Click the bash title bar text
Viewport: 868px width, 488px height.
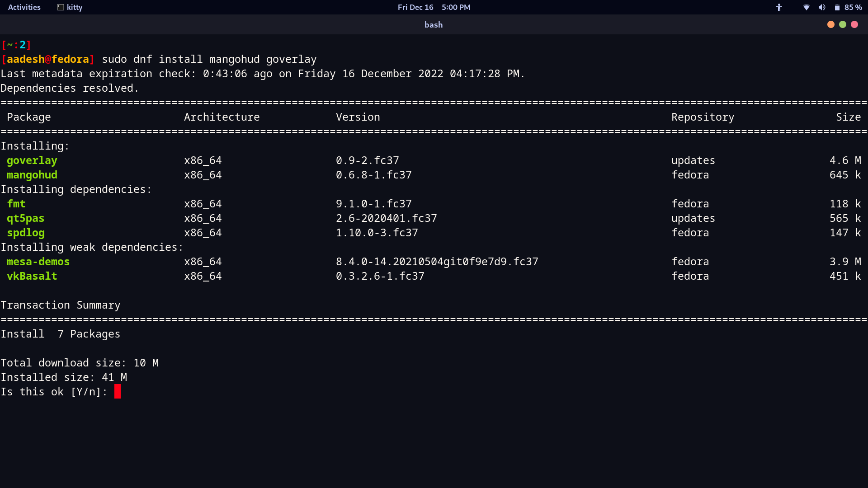pos(434,25)
